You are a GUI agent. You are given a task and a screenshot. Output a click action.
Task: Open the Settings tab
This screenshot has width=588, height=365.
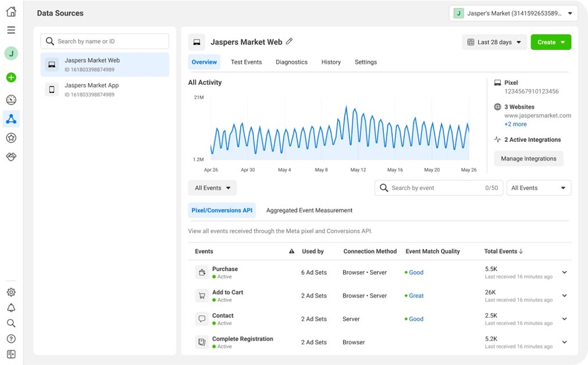pyautogui.click(x=366, y=62)
